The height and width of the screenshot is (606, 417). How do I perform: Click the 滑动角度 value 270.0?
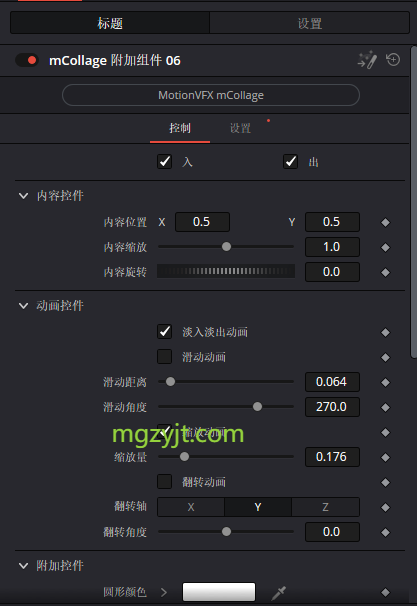click(x=332, y=407)
